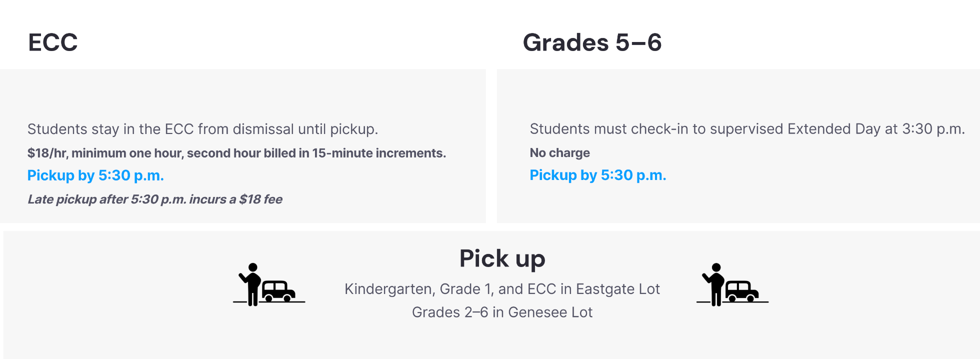Click the ECC gray info card
The width and height of the screenshot is (980, 359).
point(243,146)
